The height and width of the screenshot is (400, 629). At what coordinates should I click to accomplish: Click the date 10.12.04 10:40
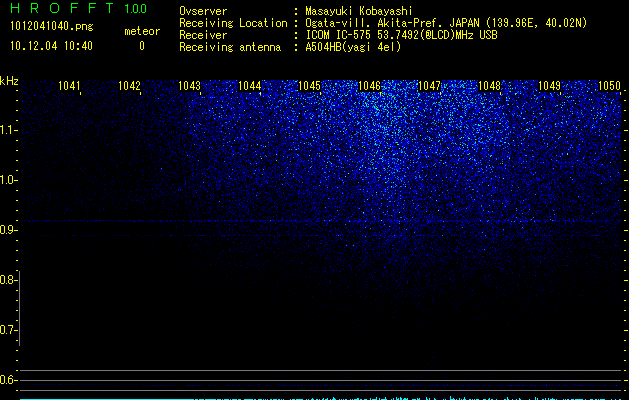(x=51, y=46)
